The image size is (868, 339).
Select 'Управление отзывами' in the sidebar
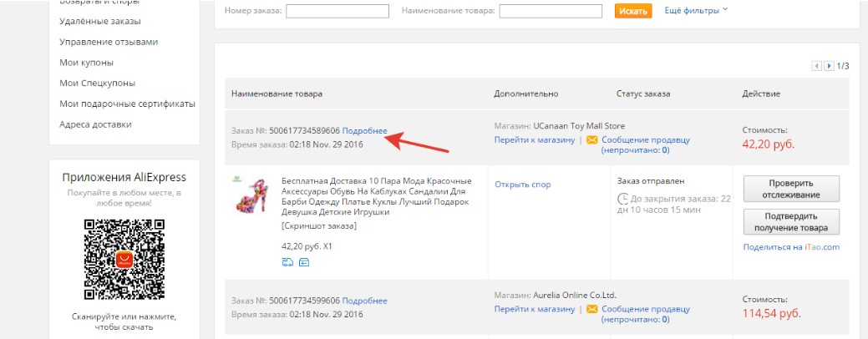tap(109, 42)
